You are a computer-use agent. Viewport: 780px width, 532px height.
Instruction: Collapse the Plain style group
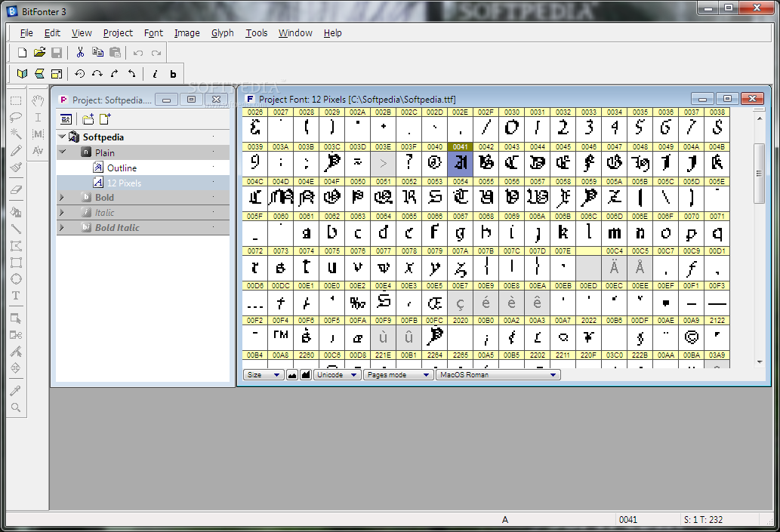[x=62, y=152]
